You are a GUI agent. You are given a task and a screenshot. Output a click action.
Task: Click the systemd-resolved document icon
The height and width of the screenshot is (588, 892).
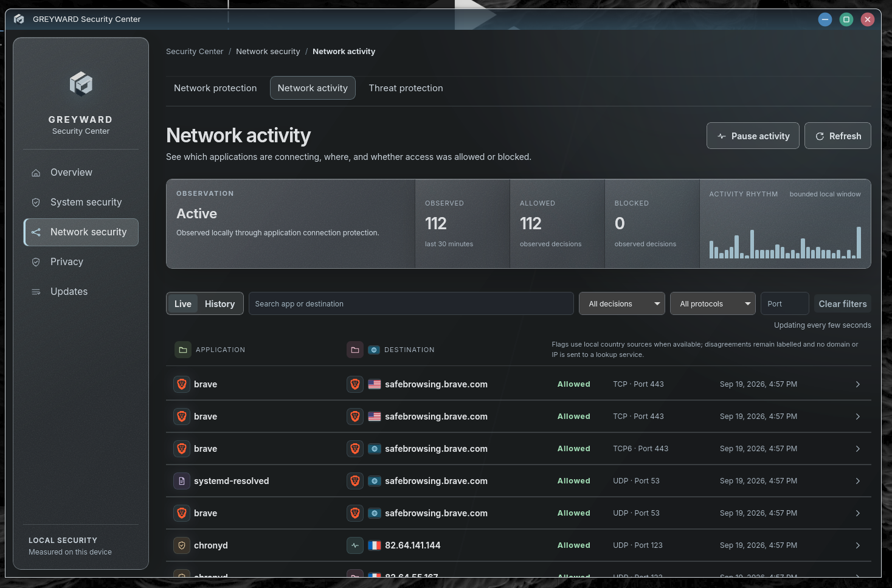coord(182,481)
